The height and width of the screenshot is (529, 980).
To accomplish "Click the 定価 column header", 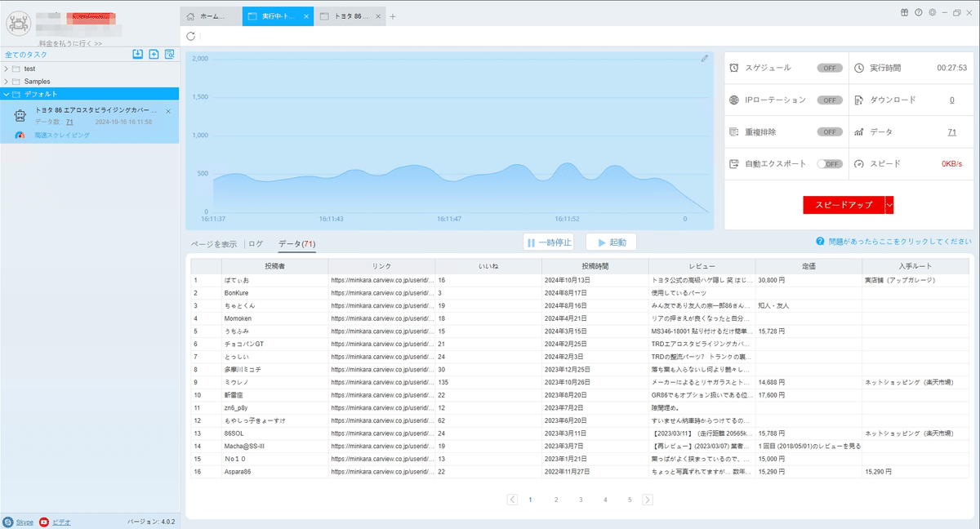I will pos(808,266).
